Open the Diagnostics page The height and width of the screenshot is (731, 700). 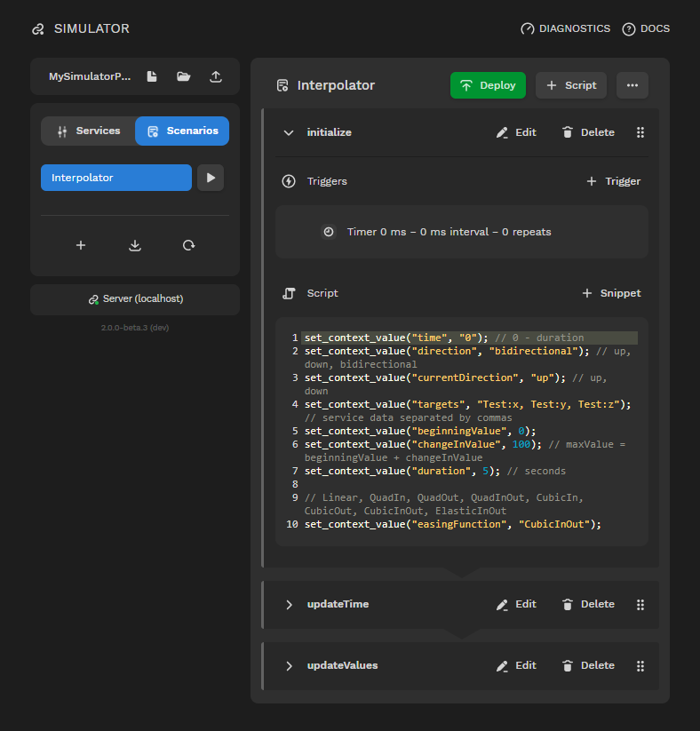(566, 28)
